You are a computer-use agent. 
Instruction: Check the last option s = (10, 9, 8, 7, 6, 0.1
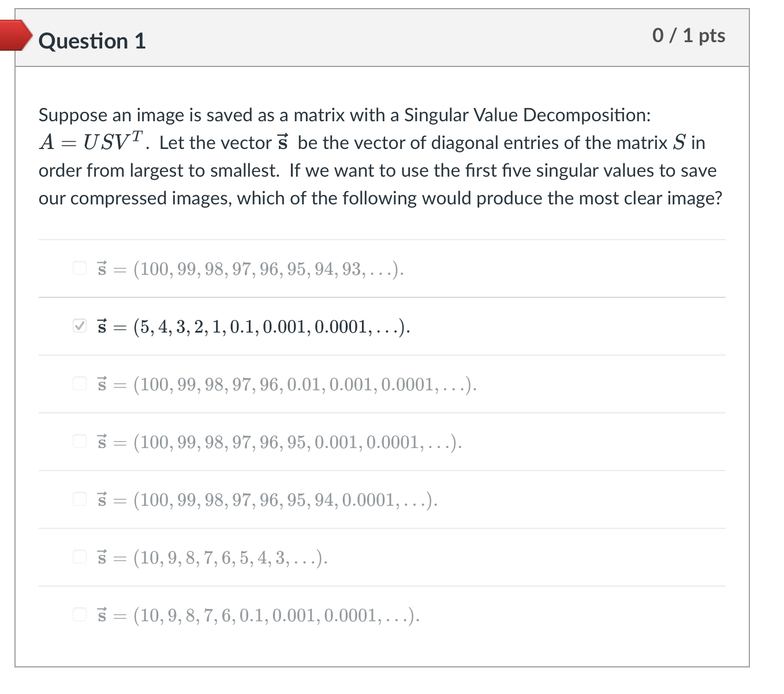[x=79, y=614]
